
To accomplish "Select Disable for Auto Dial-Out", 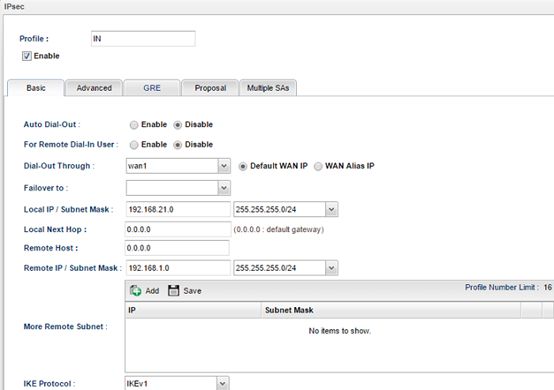I will (178, 125).
